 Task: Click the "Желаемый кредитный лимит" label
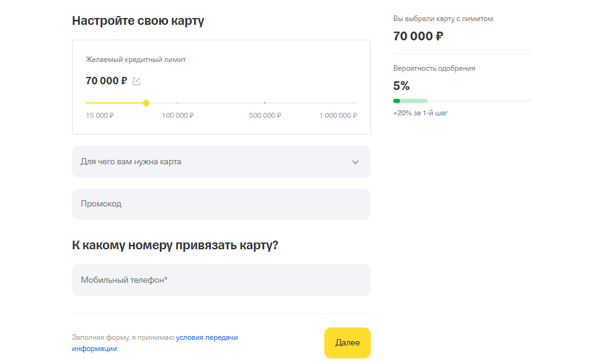[136, 60]
